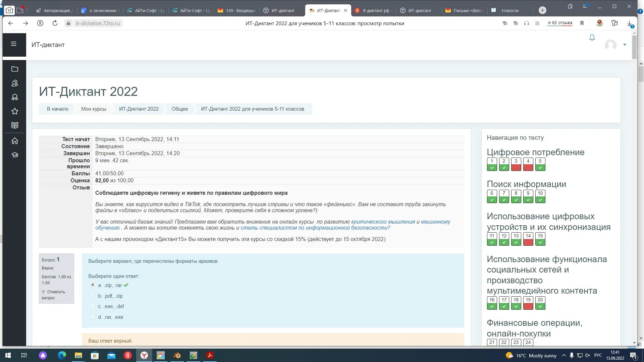This screenshot has height=362, width=644.
Task: Jump to question 1 in navigation
Action: coord(492,164)
